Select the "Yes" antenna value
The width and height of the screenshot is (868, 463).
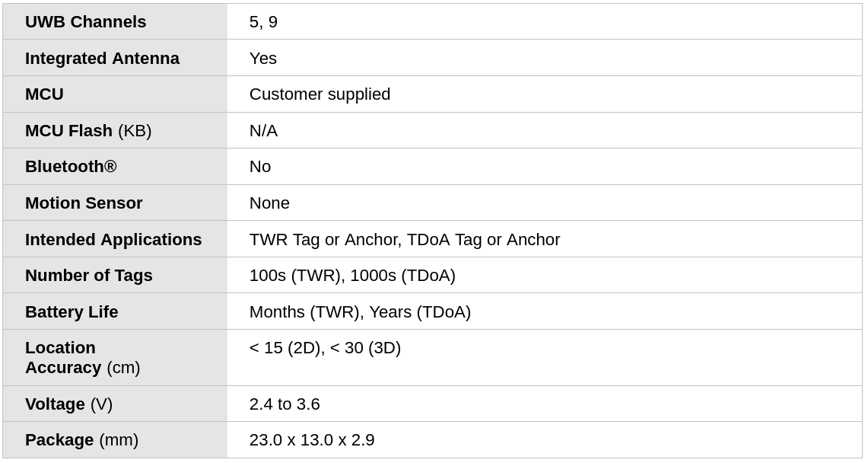[263, 59]
